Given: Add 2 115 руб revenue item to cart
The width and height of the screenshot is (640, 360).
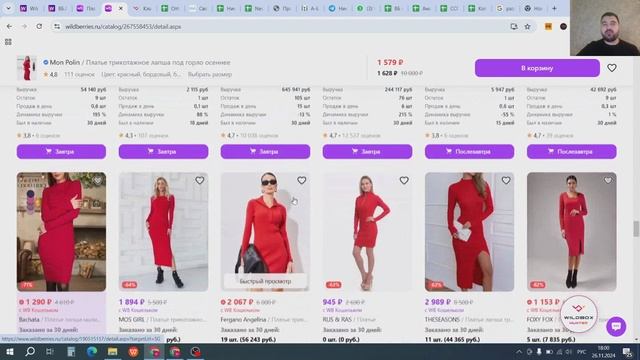Looking at the screenshot, I should 163,151.
